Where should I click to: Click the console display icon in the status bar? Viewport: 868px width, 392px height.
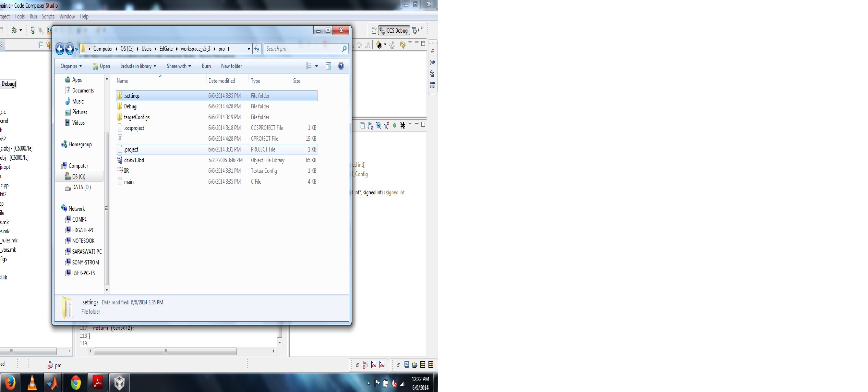coord(407,365)
